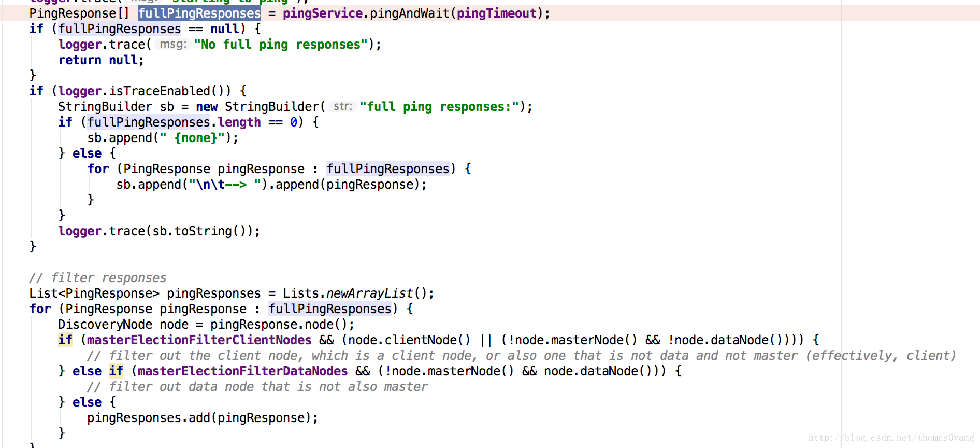Screen dimensions: 980x448
Task: Click node.dataNode() in the else-if condition
Action: 601,371
